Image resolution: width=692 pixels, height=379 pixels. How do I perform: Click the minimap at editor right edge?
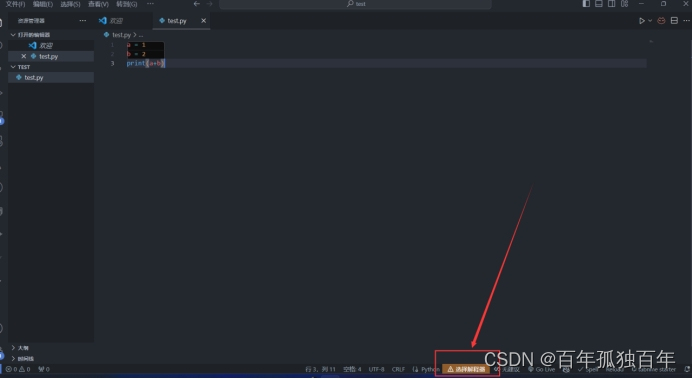651,42
